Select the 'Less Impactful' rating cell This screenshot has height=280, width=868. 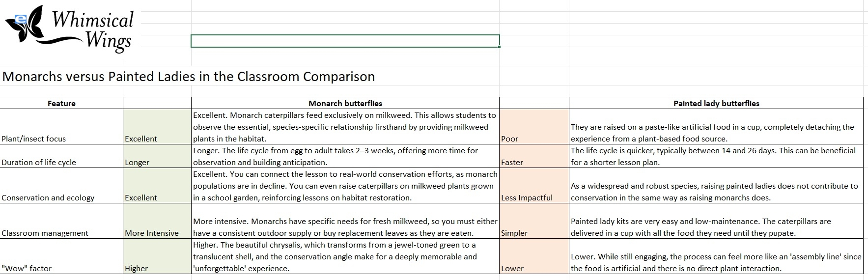(x=534, y=186)
